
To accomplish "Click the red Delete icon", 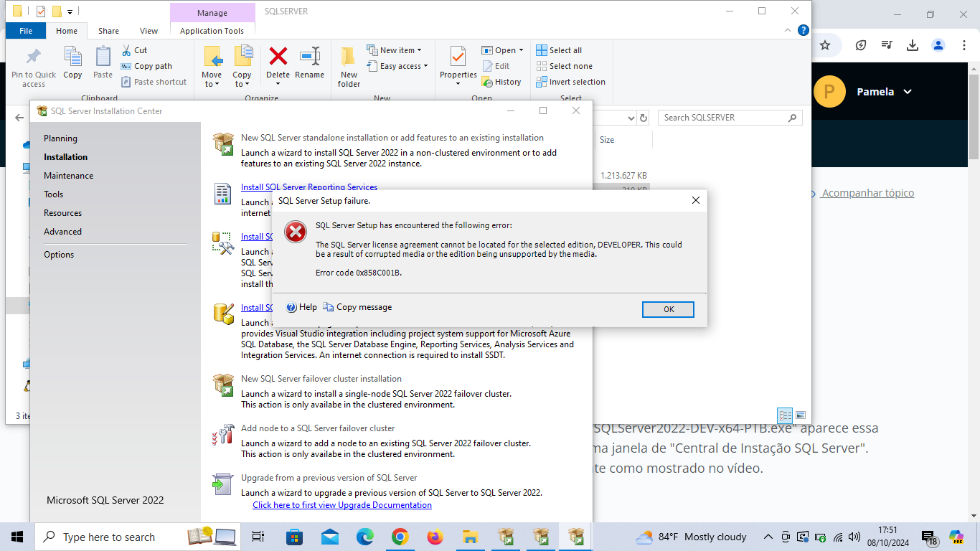I will pos(278,56).
